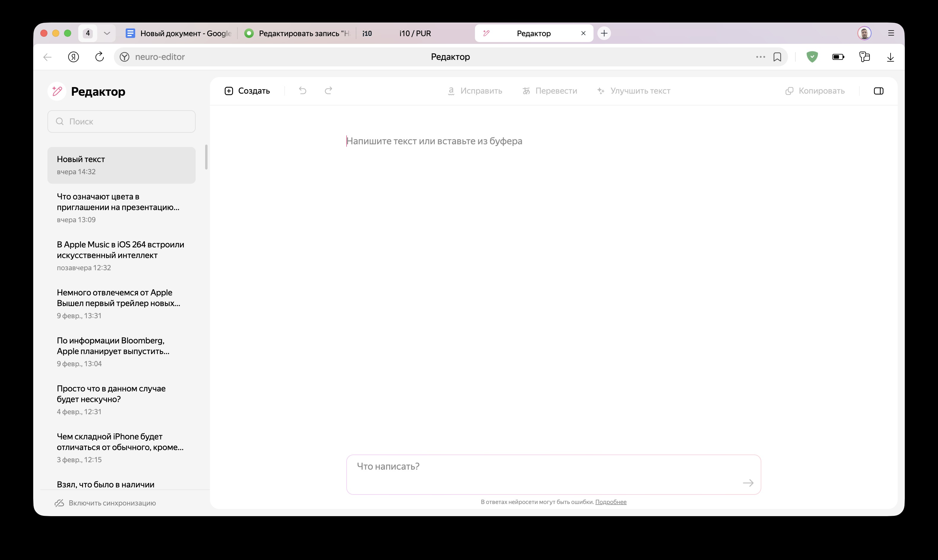Image resolution: width=938 pixels, height=560 pixels.
Task: Redo the last action in the editor
Action: click(x=328, y=91)
